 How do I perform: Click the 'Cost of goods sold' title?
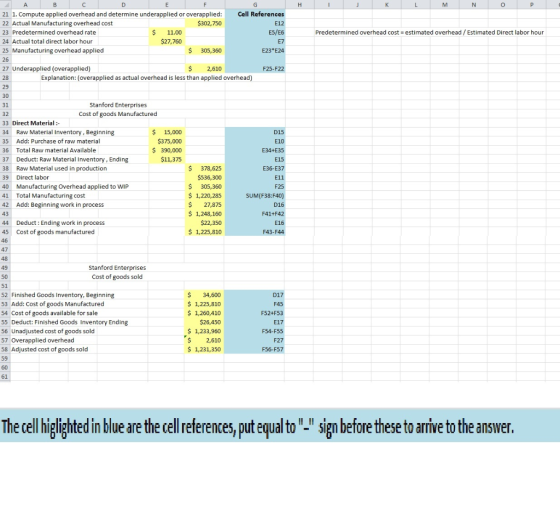coord(117,277)
